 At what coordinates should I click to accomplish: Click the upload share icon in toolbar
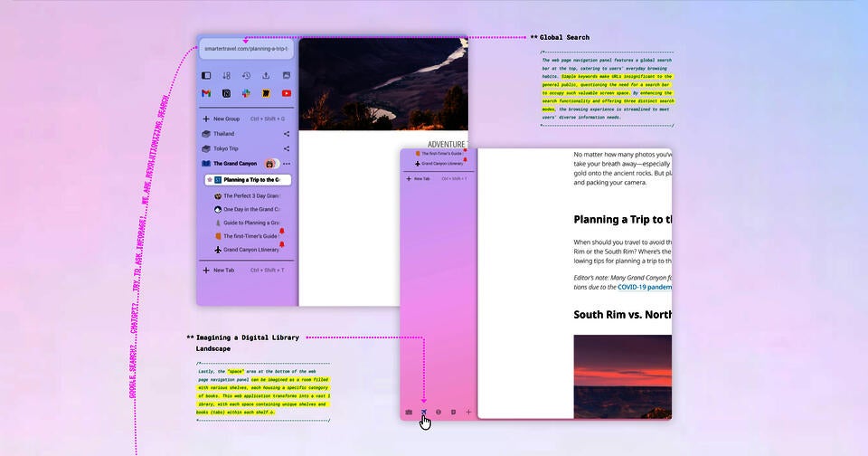click(266, 75)
